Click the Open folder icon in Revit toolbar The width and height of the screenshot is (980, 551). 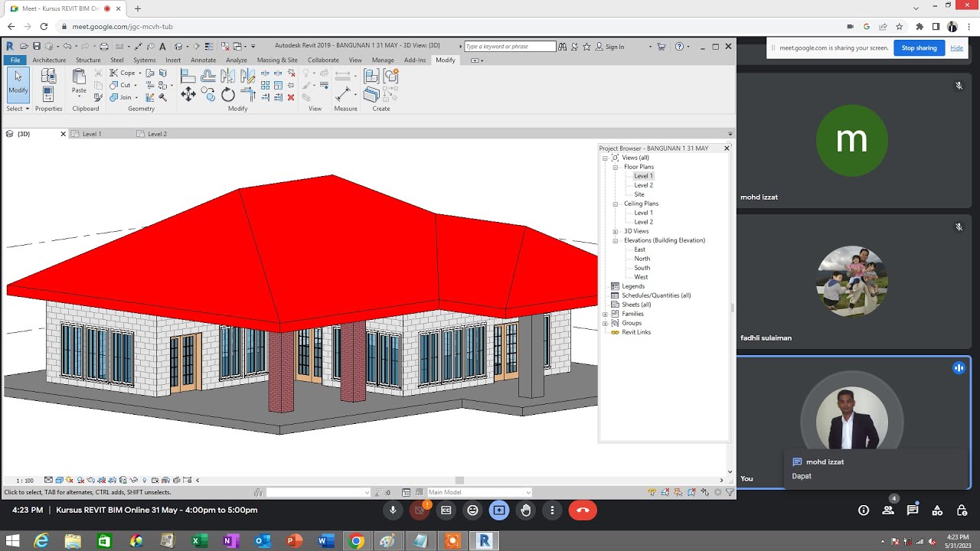[24, 47]
